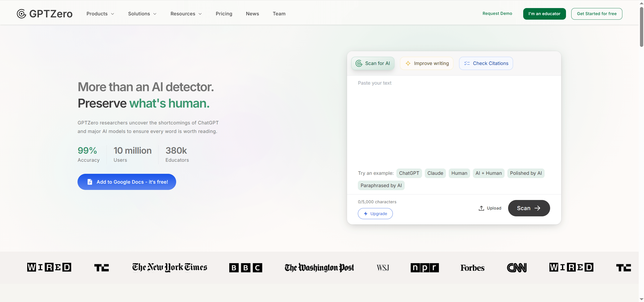Click the lightning bolt Upgrade icon
This screenshot has height=302, width=644.
coord(366,214)
